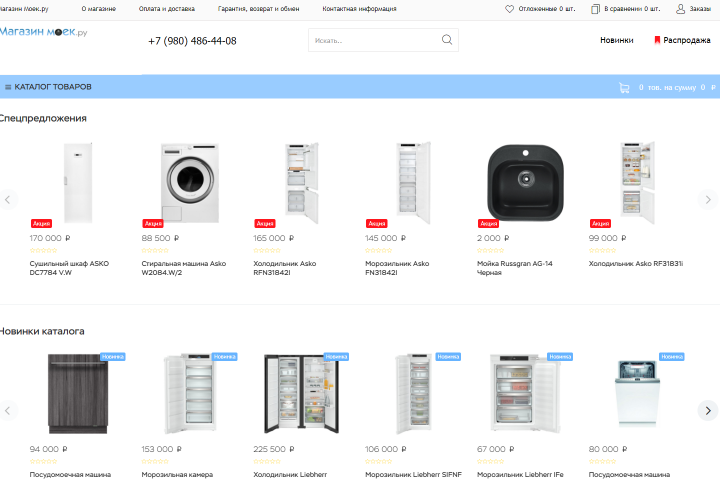The image size is (720, 480).
Task: Click black Russgran sink product image
Action: [525, 183]
